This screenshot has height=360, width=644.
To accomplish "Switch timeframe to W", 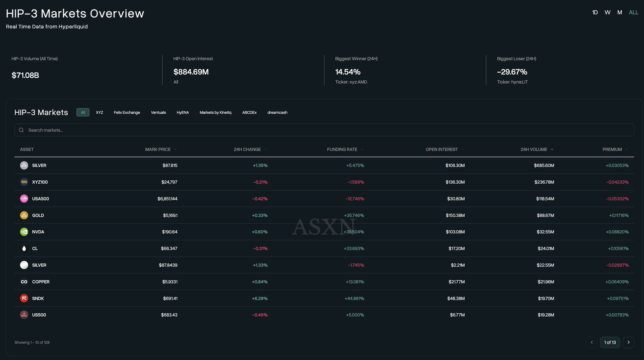I will pyautogui.click(x=607, y=13).
